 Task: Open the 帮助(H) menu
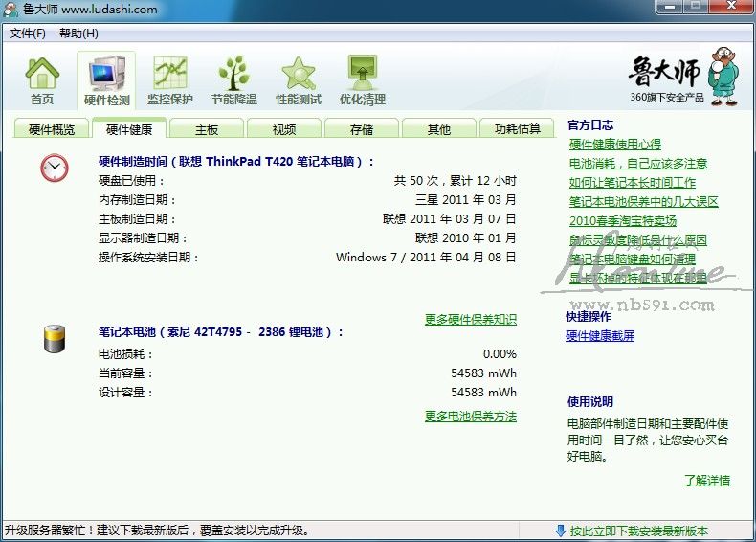[x=78, y=34]
